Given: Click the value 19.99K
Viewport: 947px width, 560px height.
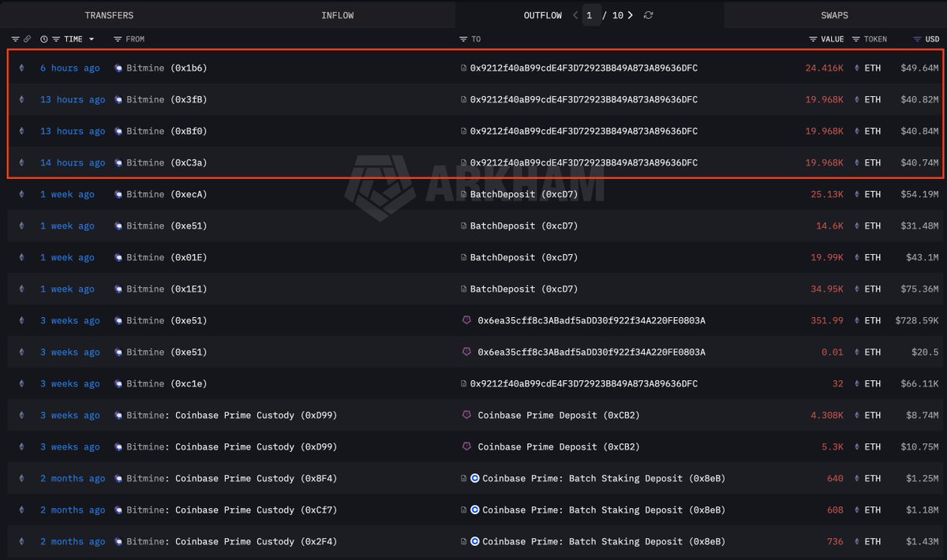Looking at the screenshot, I should (827, 257).
